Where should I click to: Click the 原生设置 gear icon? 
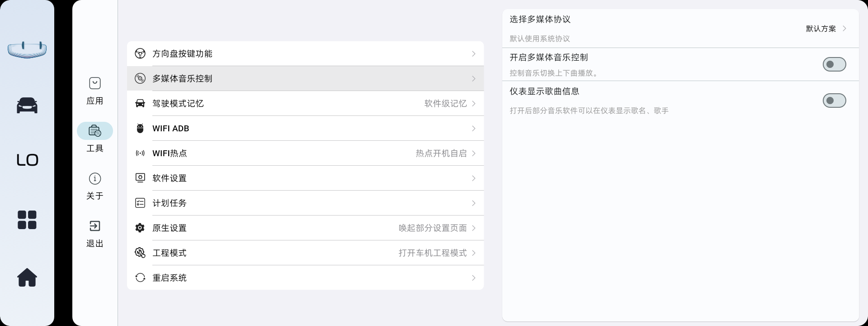(x=140, y=228)
